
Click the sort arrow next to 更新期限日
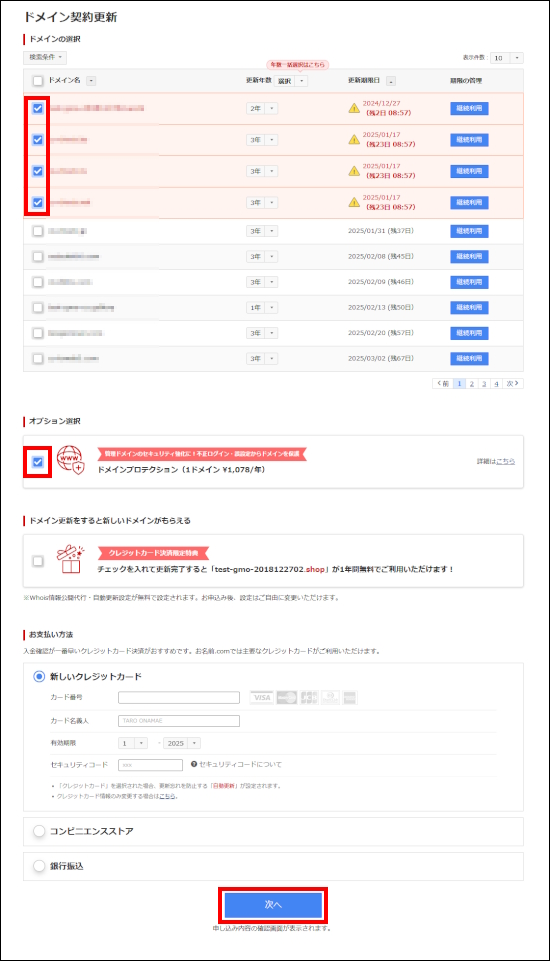(x=391, y=81)
